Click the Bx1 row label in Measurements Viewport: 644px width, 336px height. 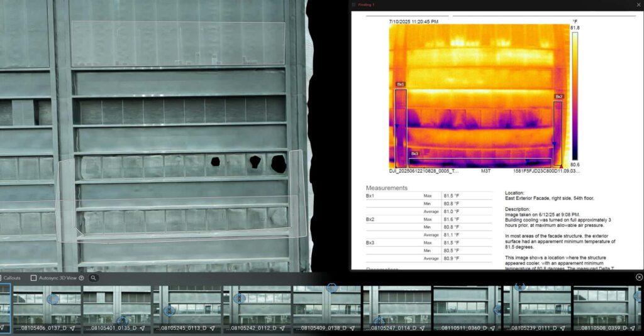click(x=370, y=196)
